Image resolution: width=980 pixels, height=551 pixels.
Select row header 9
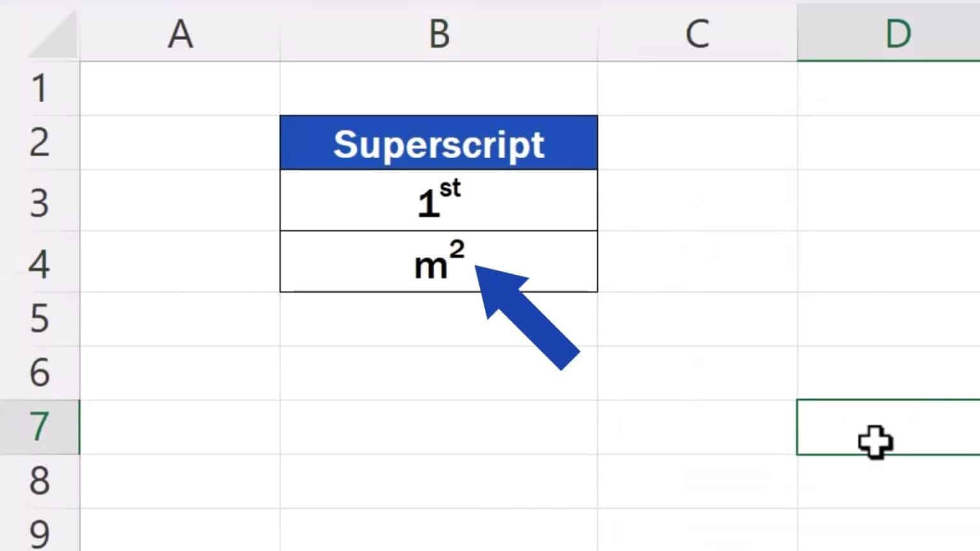[x=40, y=533]
